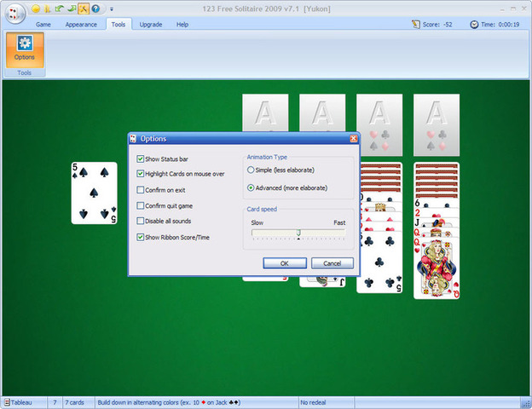Toggle Highlight Cards on mouse over
The height and width of the screenshot is (409, 532).
[x=141, y=174]
